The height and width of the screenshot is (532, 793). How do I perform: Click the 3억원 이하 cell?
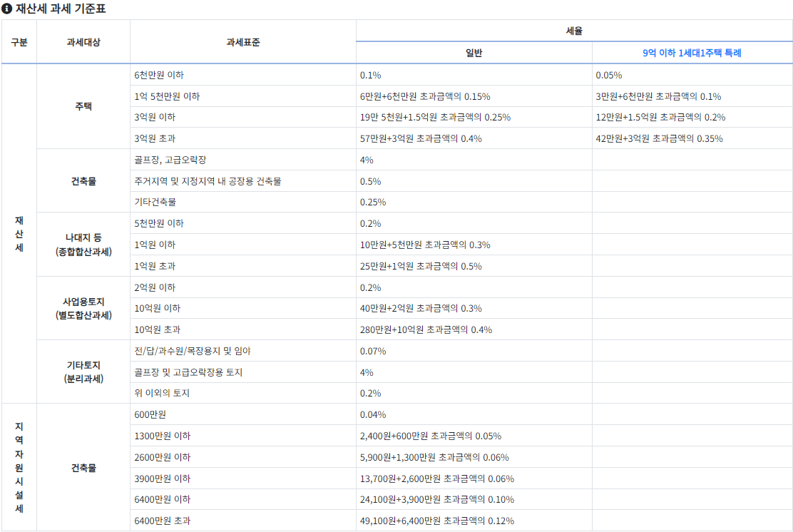tap(242, 117)
